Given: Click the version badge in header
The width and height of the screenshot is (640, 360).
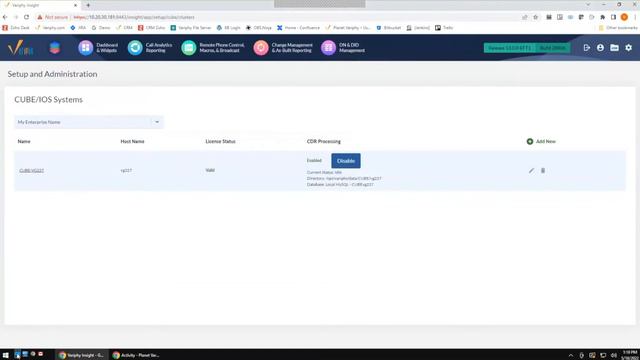Looking at the screenshot, I should 510,48.
